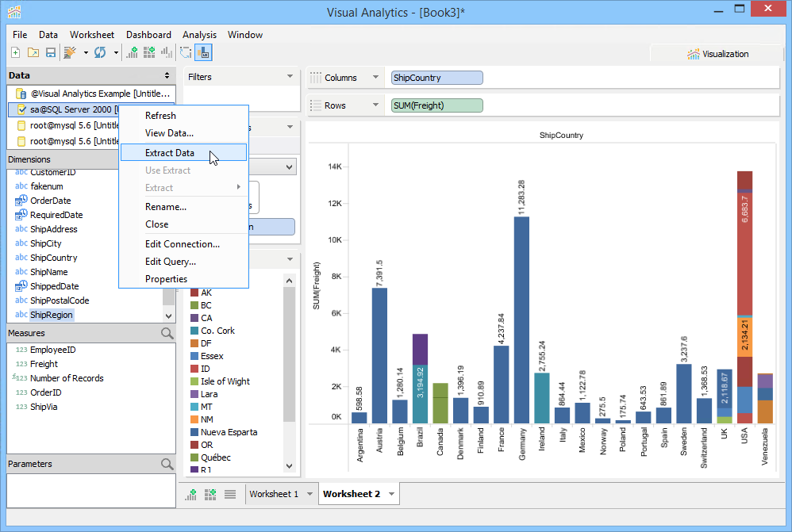Toggle checkbox for second root@mysql 5.6 source

click(21, 141)
